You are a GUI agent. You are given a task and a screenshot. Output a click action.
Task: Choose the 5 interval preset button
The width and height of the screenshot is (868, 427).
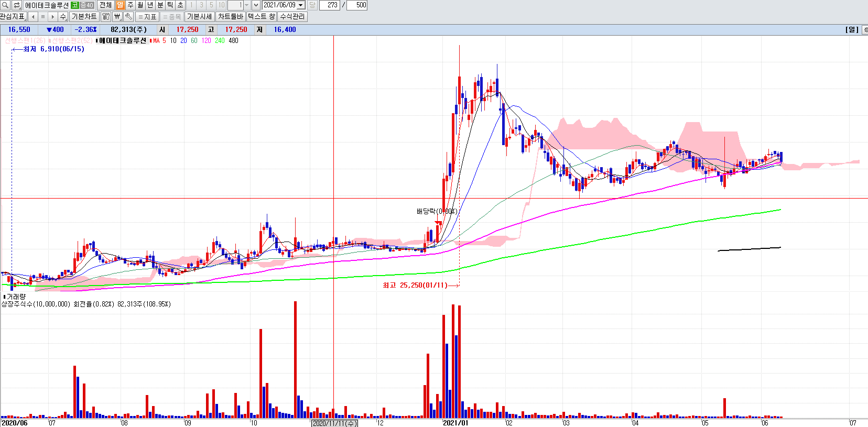tap(211, 5)
